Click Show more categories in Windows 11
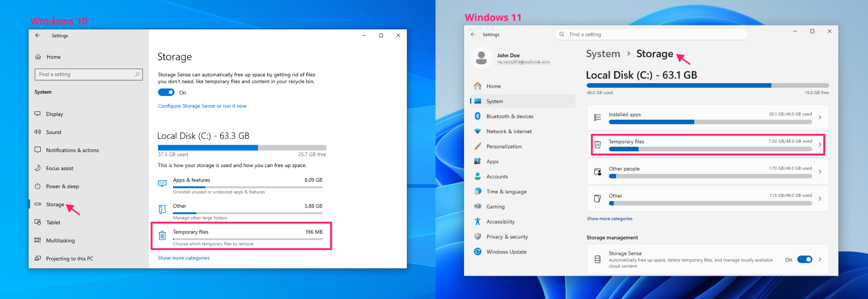 [x=609, y=219]
